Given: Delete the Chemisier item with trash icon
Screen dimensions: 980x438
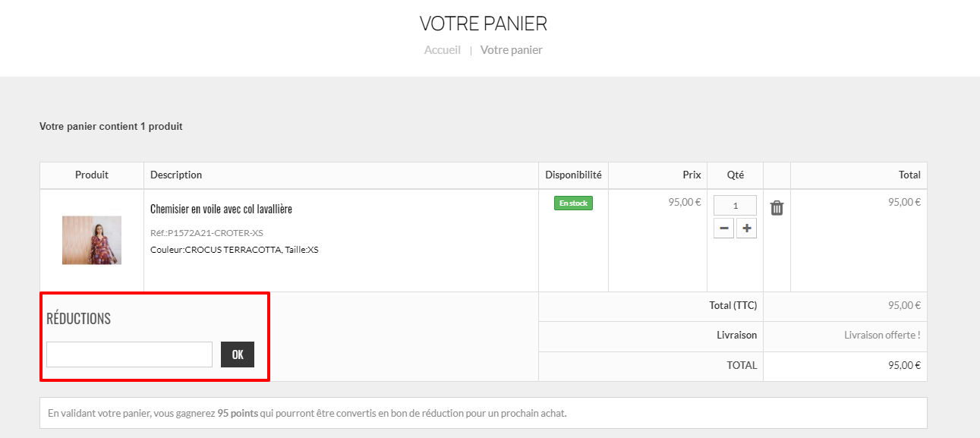Looking at the screenshot, I should [777, 208].
